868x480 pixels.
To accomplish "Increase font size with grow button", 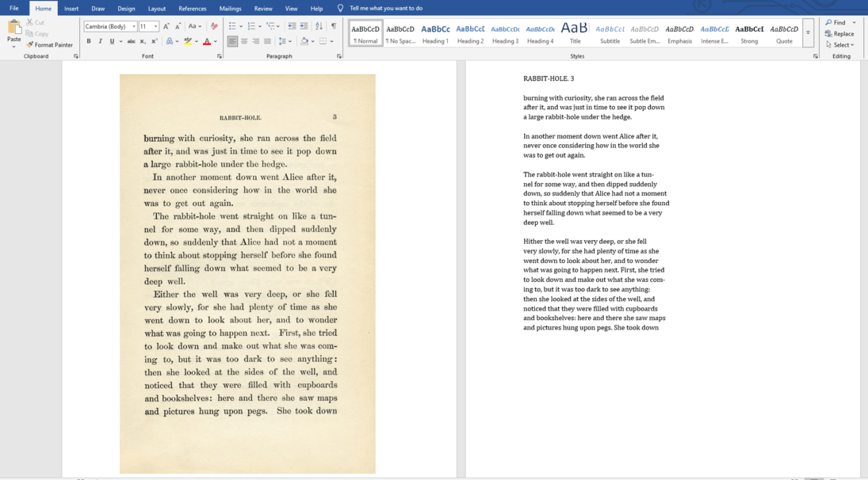I will click(x=166, y=26).
